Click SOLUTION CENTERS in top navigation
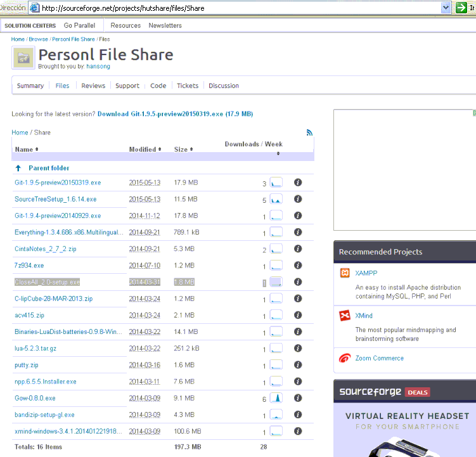This screenshot has height=457, width=476. click(x=30, y=25)
